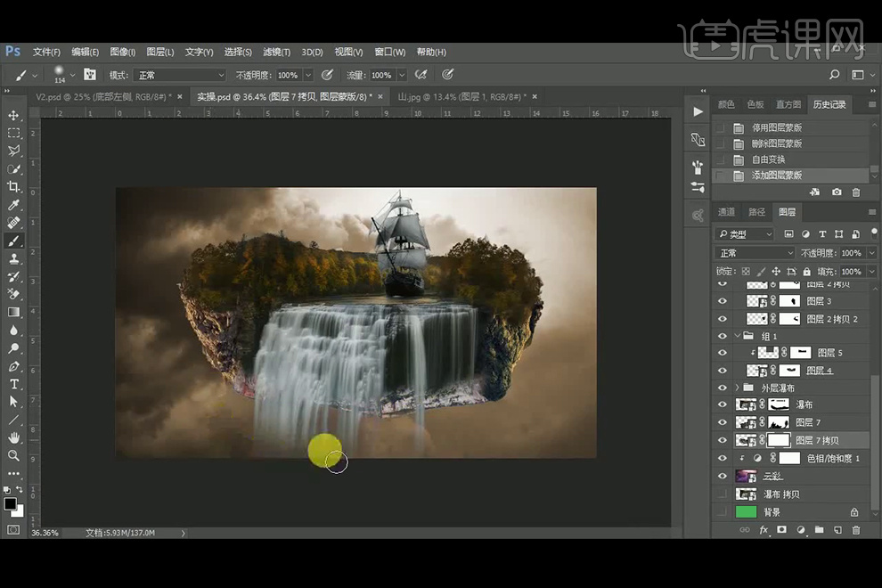This screenshot has height=588, width=882.
Task: Choose the Gradient tool
Action: pos(13,312)
